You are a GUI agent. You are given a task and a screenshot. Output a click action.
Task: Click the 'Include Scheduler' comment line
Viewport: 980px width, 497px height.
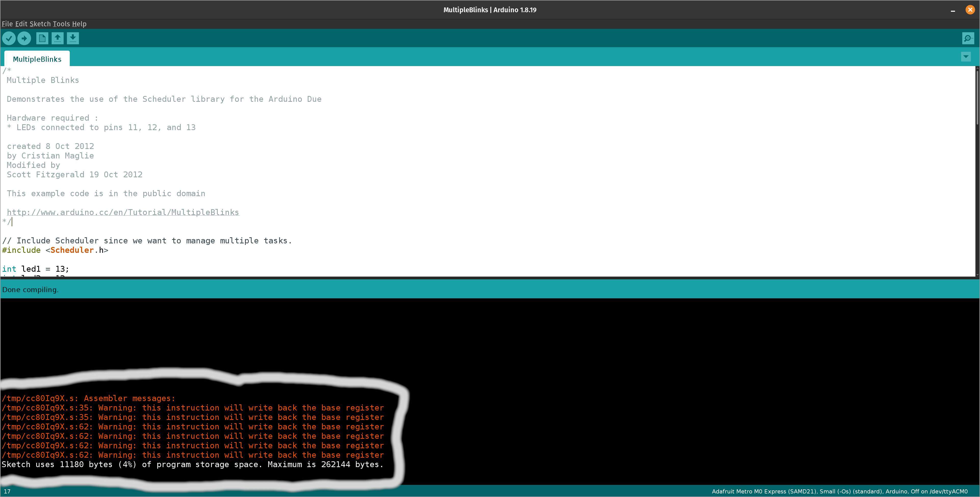(x=147, y=241)
